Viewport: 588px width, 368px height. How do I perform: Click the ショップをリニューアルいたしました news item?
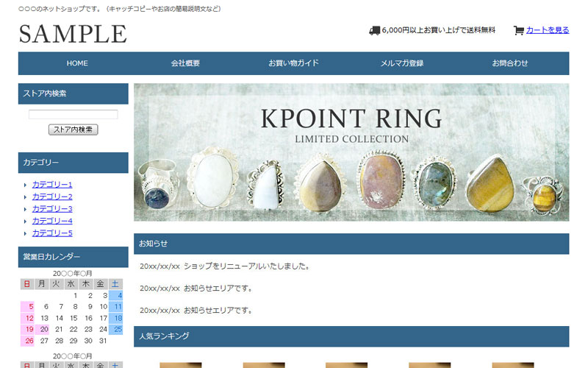(225, 266)
